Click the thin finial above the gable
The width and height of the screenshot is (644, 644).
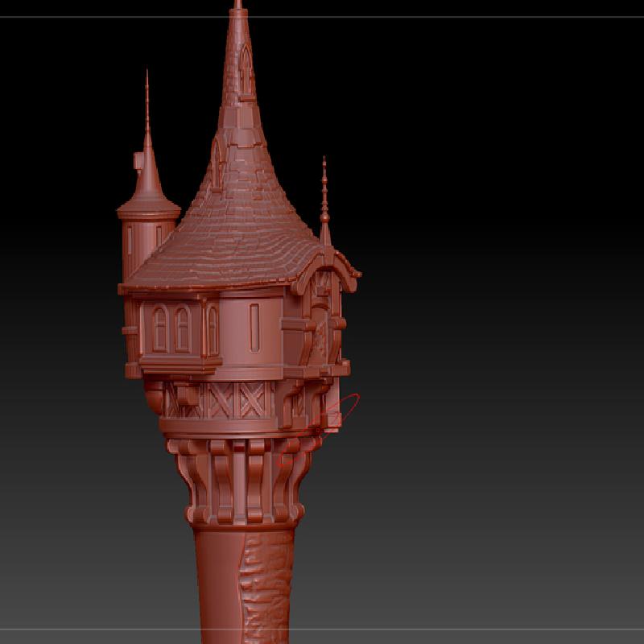click(x=324, y=201)
